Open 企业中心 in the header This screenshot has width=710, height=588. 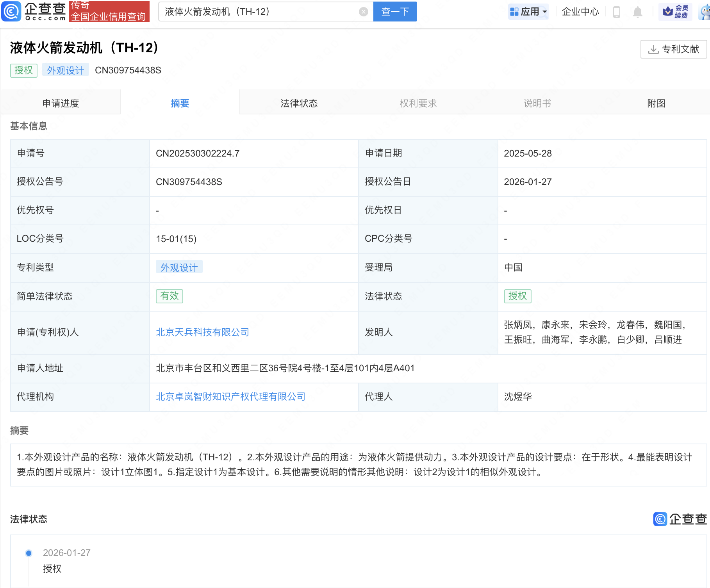click(x=580, y=12)
